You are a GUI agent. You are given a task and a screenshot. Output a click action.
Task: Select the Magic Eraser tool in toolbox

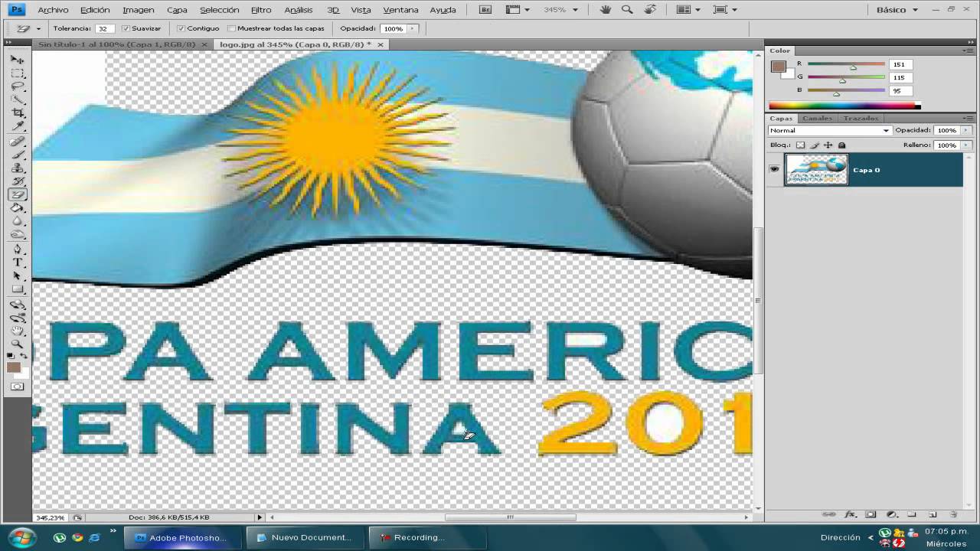point(17,194)
